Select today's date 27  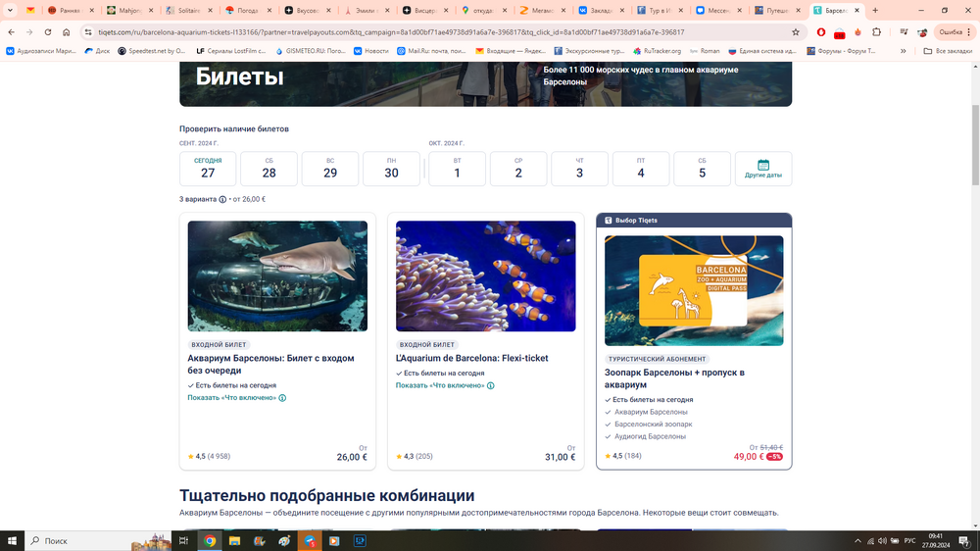click(x=208, y=169)
